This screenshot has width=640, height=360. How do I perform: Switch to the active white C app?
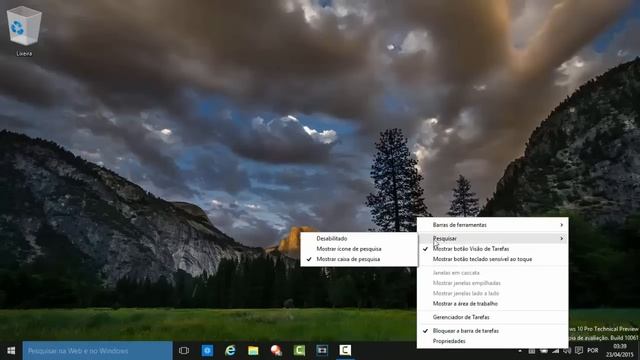345,351
